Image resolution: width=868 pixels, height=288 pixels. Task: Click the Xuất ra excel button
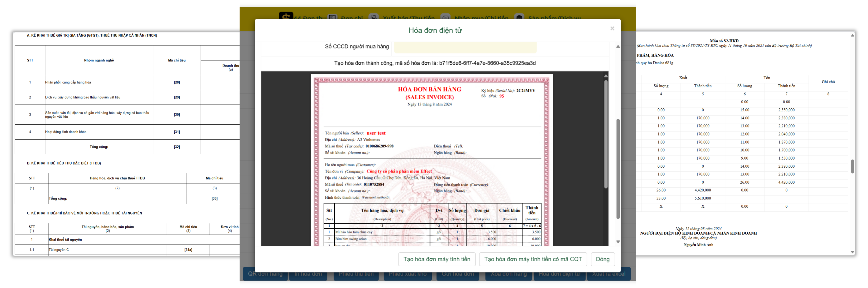[609, 274]
